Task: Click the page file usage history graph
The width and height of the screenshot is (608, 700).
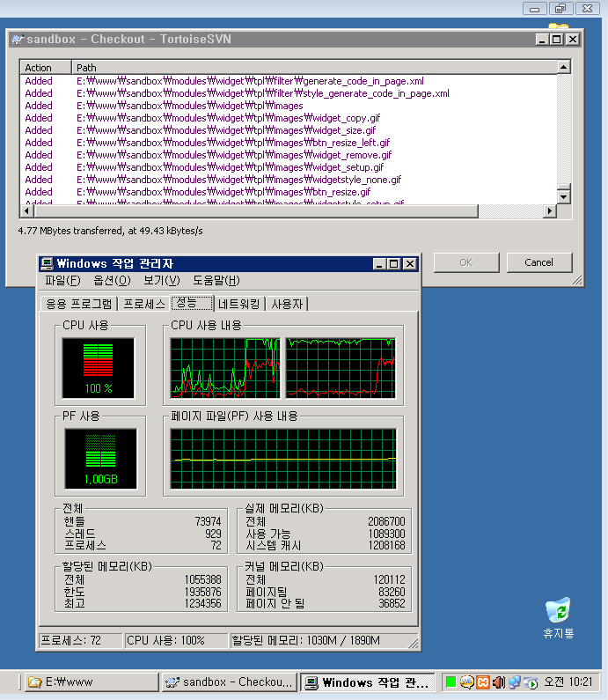Action: tap(283, 459)
